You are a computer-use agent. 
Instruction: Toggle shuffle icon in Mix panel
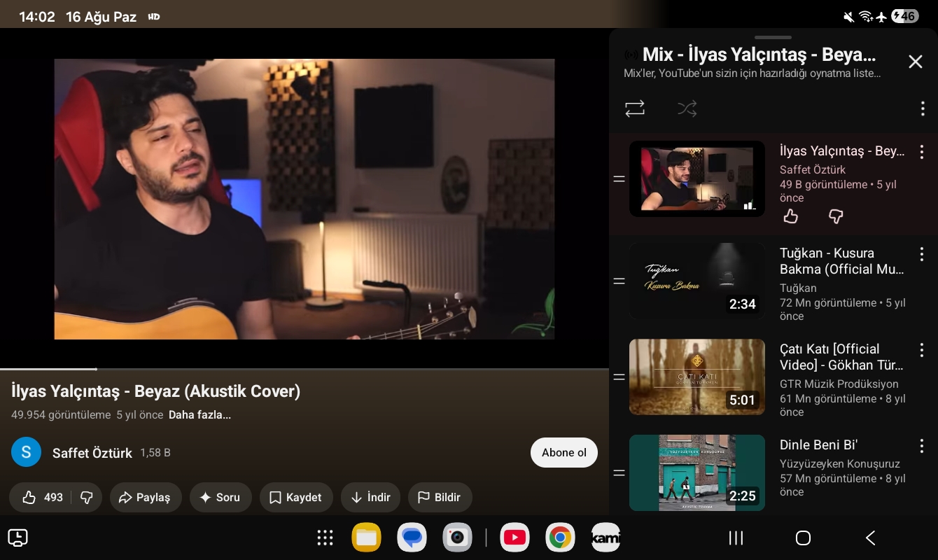pyautogui.click(x=687, y=108)
